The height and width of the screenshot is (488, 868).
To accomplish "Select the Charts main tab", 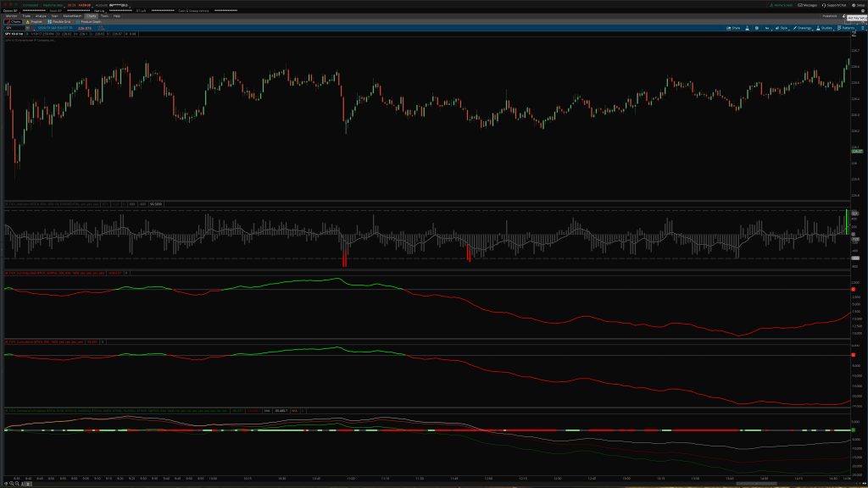I will tap(92, 16).
